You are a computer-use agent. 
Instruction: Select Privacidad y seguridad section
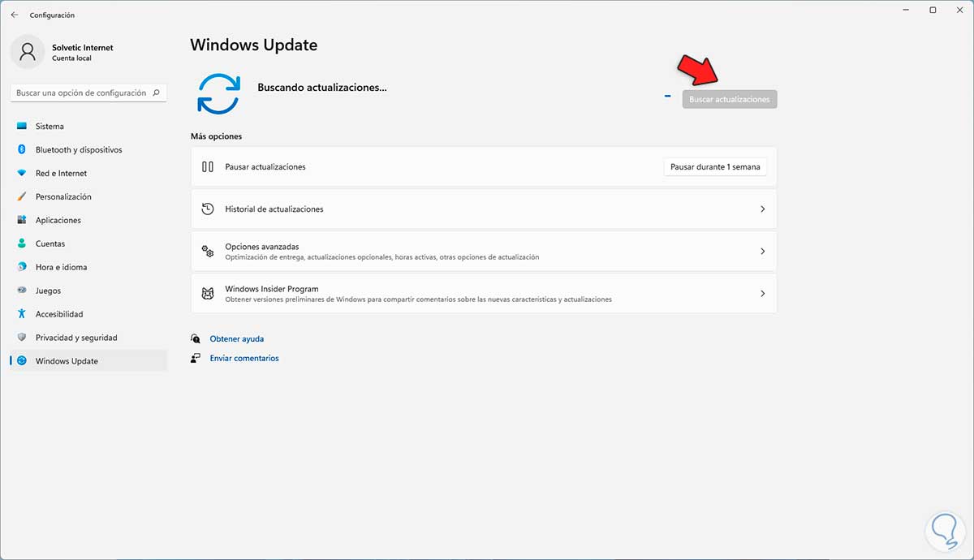88,338
